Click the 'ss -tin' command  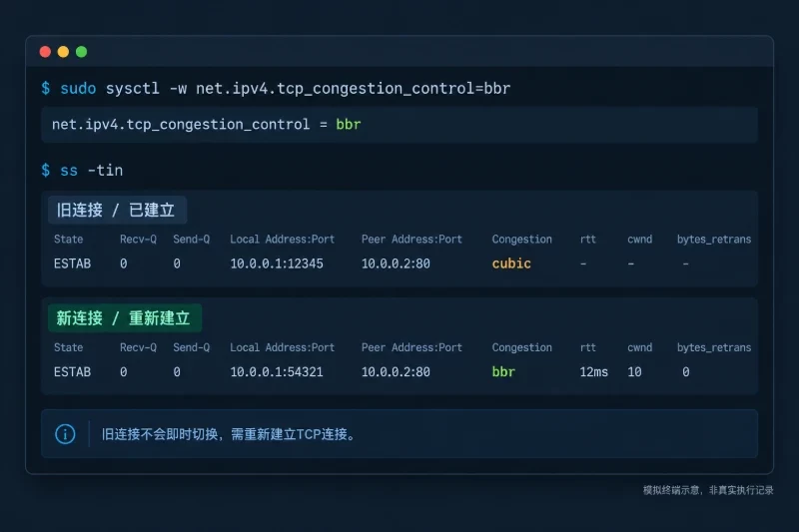click(x=82, y=170)
